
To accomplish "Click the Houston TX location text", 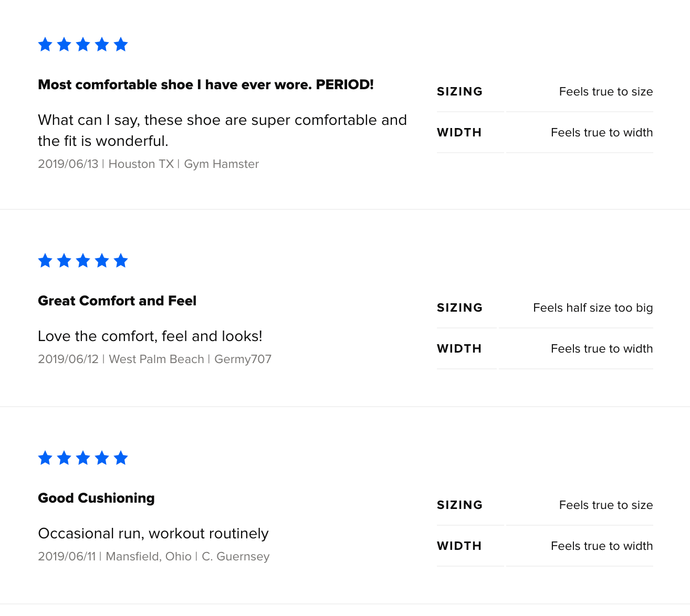I will pyautogui.click(x=141, y=164).
